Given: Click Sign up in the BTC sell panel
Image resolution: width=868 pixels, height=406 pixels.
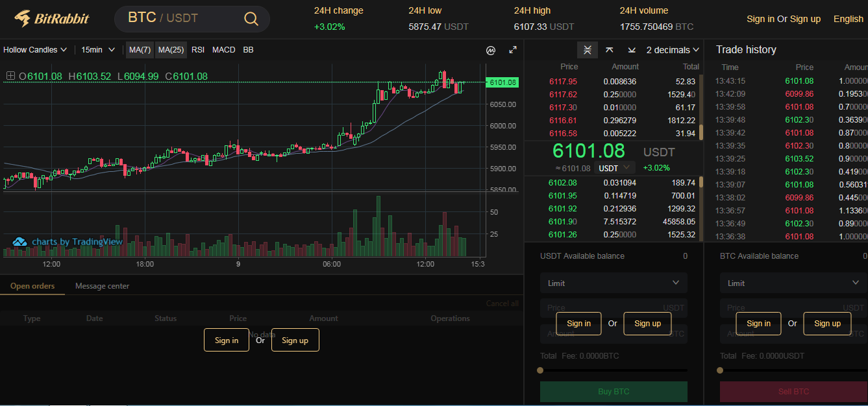Looking at the screenshot, I should [x=827, y=324].
